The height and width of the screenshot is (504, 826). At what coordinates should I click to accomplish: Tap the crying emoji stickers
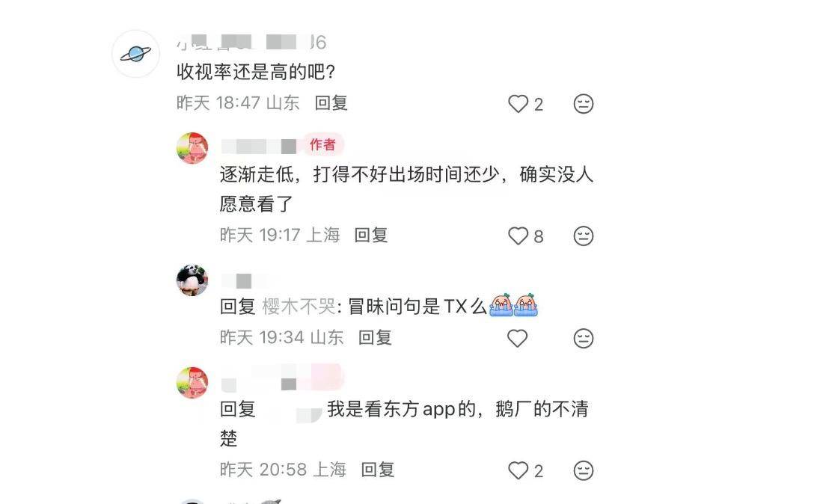[513, 305]
